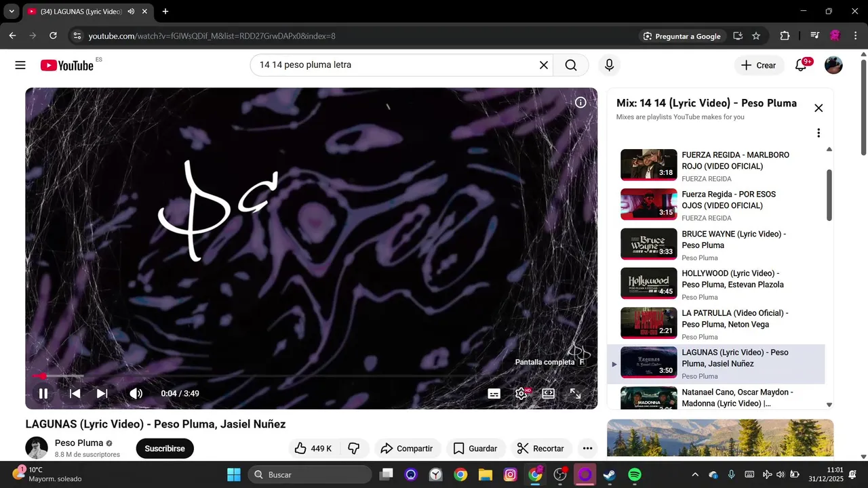Viewport: 868px width, 488px height.
Task: Skip to previous video
Action: point(75,393)
